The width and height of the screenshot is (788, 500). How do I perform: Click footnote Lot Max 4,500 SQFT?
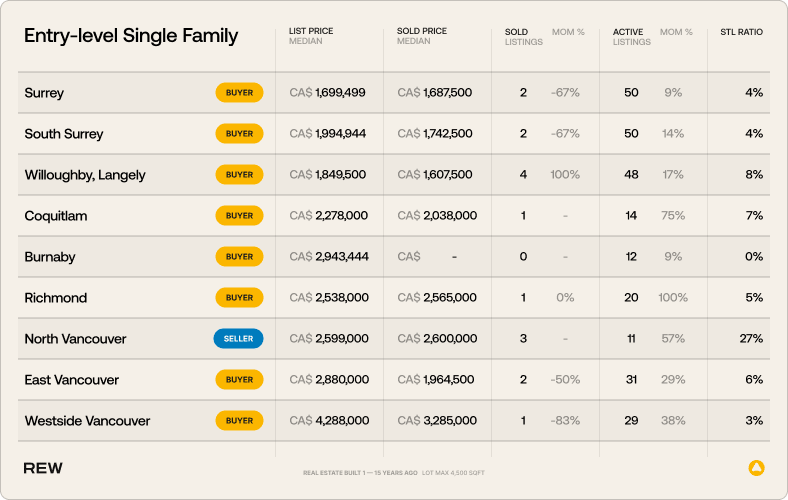point(453,473)
